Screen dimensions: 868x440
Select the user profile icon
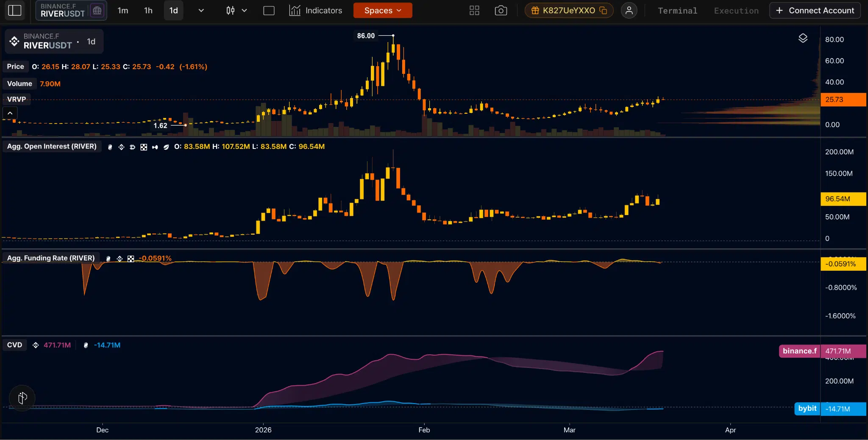(629, 10)
